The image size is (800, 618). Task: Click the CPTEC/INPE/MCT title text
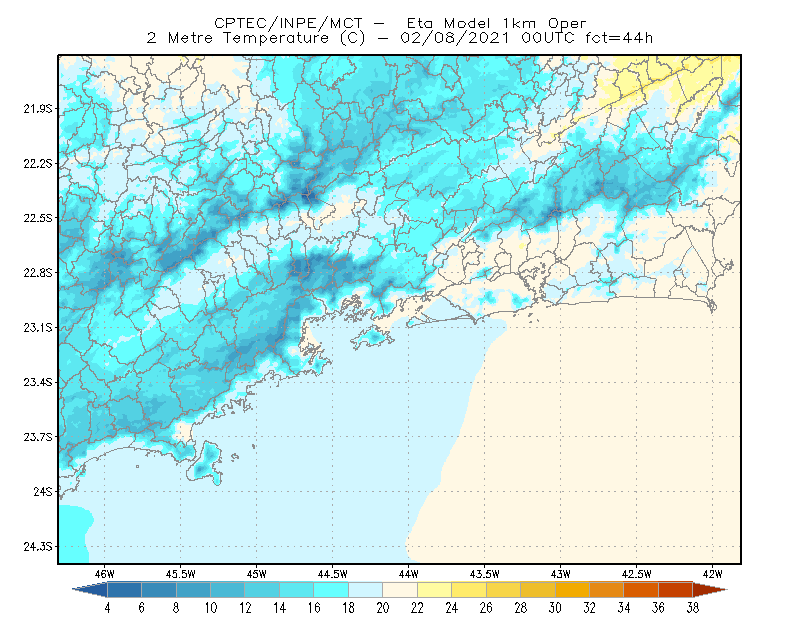[288, 23]
